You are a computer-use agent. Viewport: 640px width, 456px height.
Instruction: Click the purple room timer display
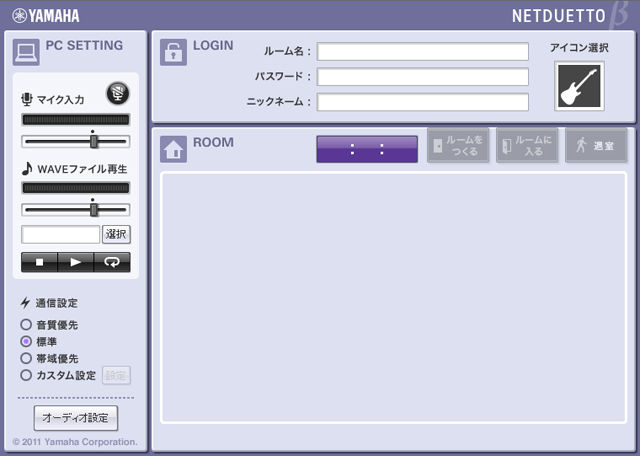[367, 149]
